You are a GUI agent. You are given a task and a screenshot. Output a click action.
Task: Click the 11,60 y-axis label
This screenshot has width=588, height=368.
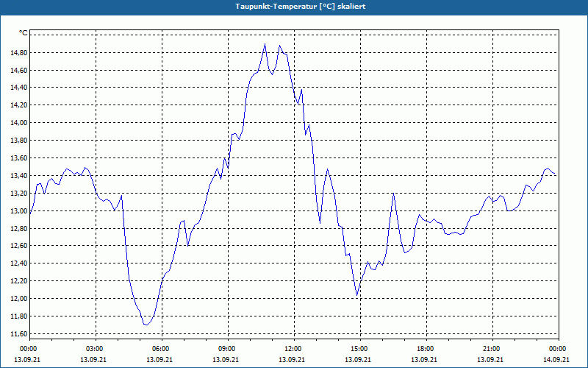[18, 334]
